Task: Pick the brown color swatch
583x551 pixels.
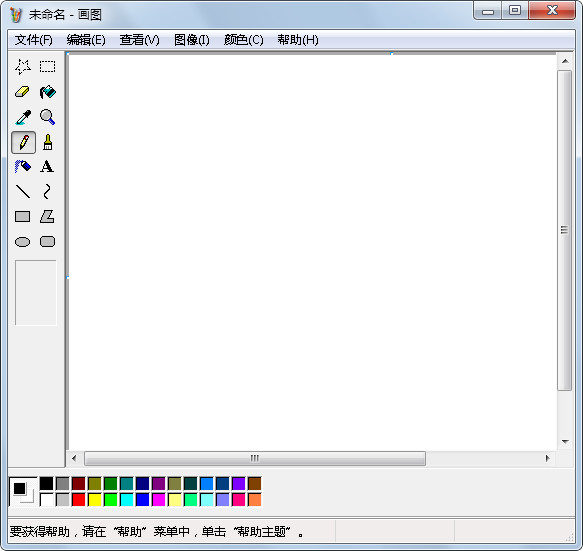Action: pos(255,484)
